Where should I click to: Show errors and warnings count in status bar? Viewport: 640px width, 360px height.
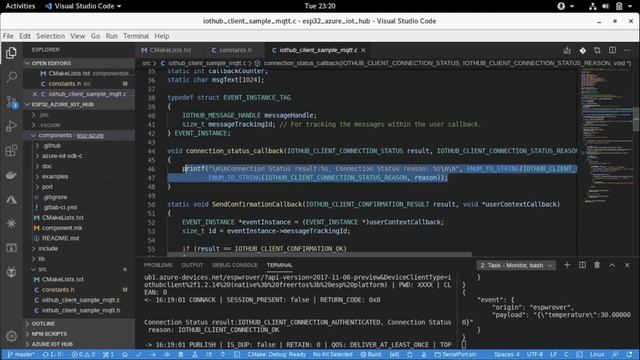tap(83, 354)
